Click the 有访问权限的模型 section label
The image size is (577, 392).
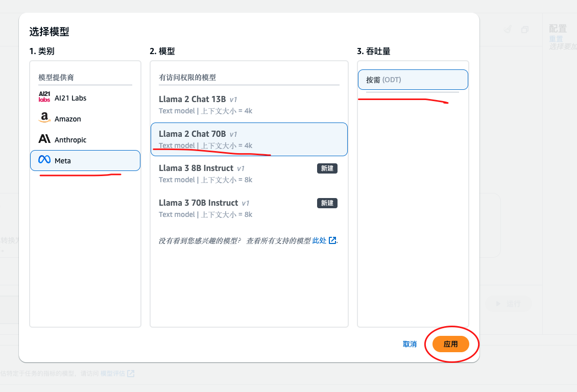coord(187,77)
